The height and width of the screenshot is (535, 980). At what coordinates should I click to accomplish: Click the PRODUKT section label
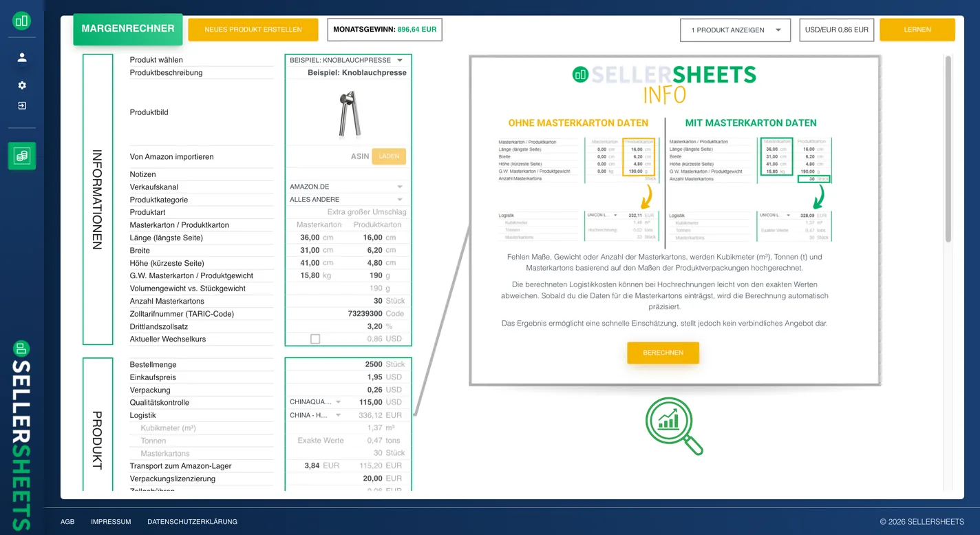point(97,441)
